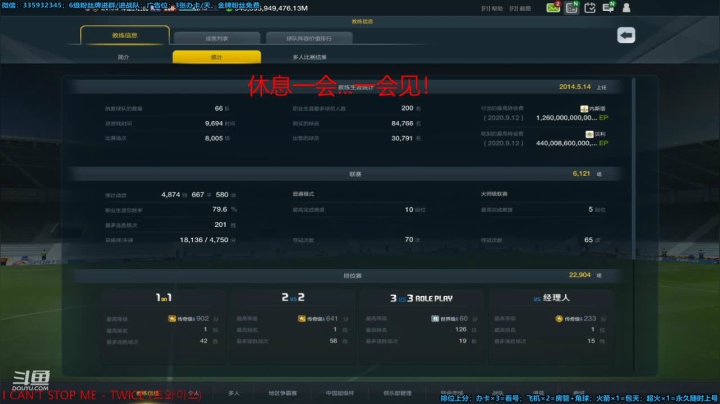
Task: Select the 简介 sub-tab
Action: pos(124,57)
